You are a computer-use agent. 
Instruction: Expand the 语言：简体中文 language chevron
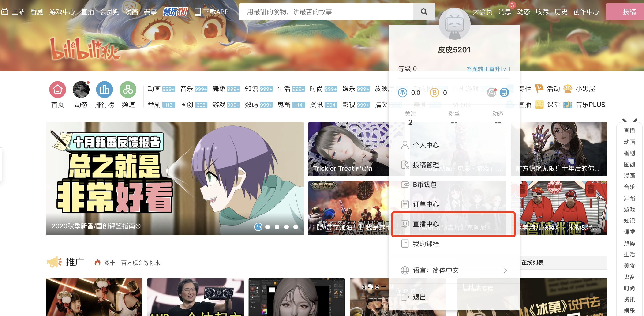click(x=505, y=270)
